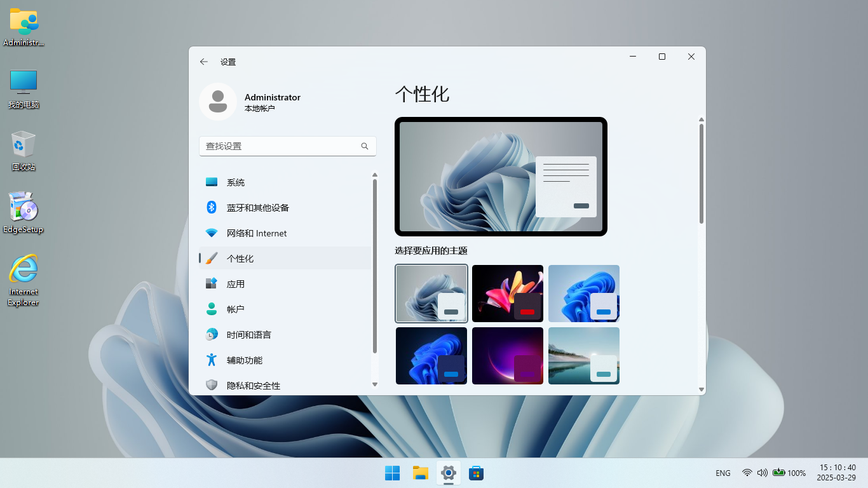Click the sidebar scroll down arrow
The image size is (868, 488).
[x=375, y=384]
